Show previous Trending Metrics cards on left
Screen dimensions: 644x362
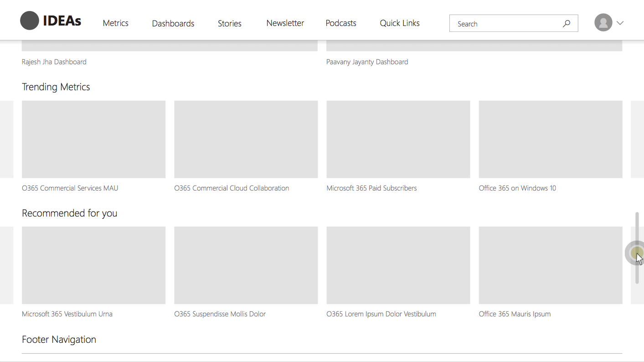click(6, 139)
